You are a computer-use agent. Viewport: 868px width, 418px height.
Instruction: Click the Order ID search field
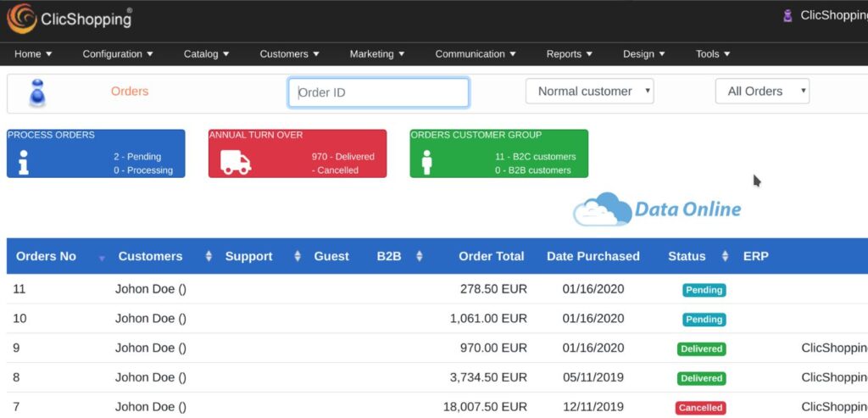(x=379, y=92)
